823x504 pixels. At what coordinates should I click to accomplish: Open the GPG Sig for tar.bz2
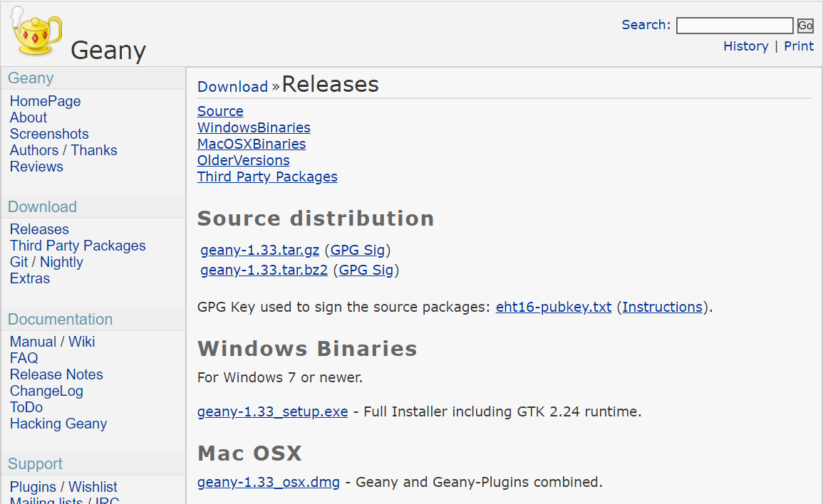click(x=366, y=270)
